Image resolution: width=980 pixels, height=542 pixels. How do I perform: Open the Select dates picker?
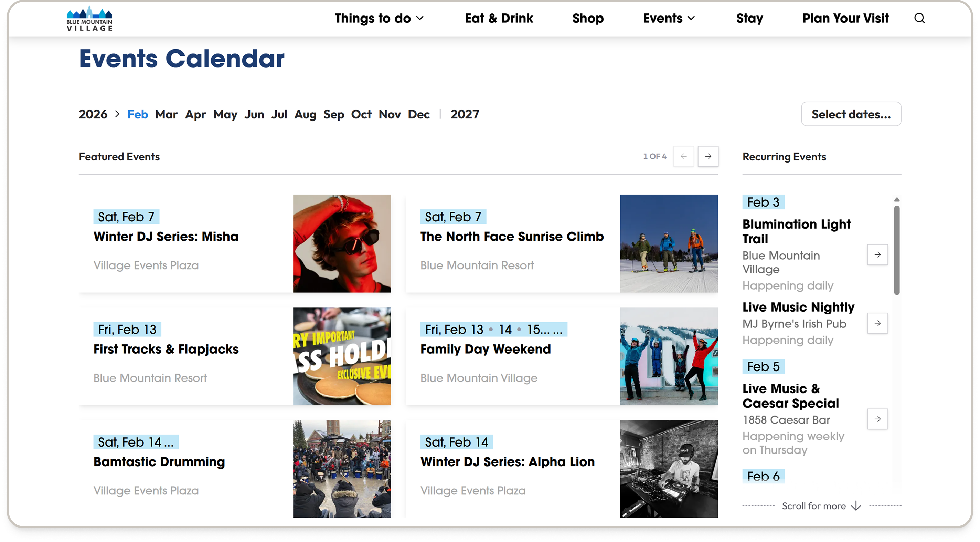pos(851,114)
